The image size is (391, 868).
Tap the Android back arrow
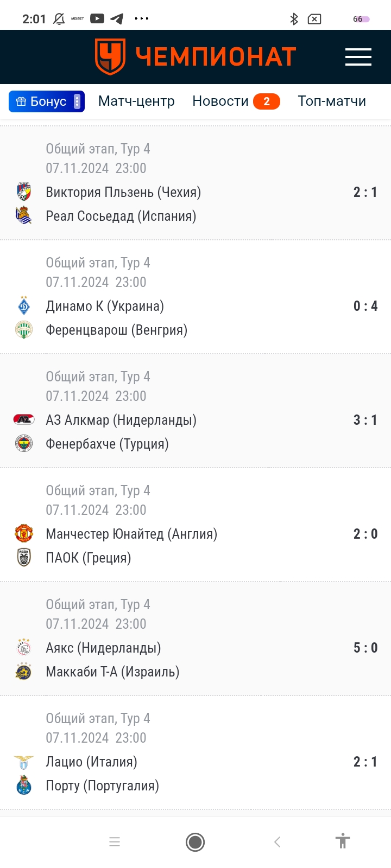[277, 842]
